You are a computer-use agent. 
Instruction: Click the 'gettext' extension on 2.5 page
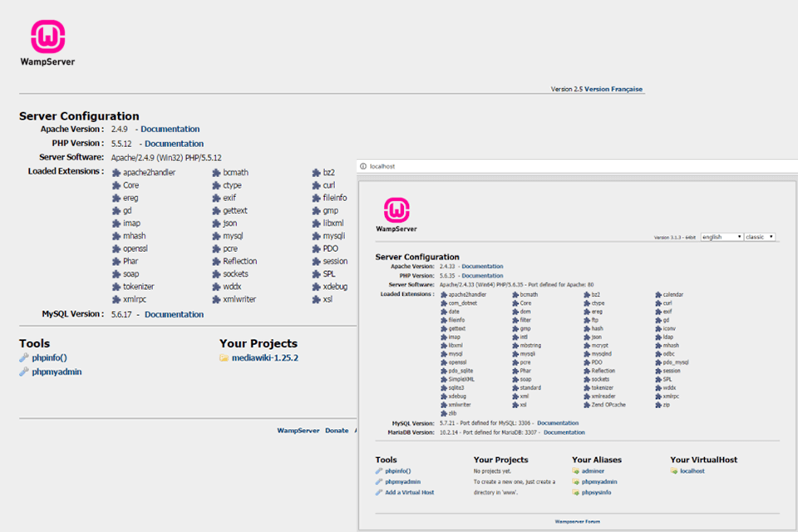pyautogui.click(x=235, y=211)
